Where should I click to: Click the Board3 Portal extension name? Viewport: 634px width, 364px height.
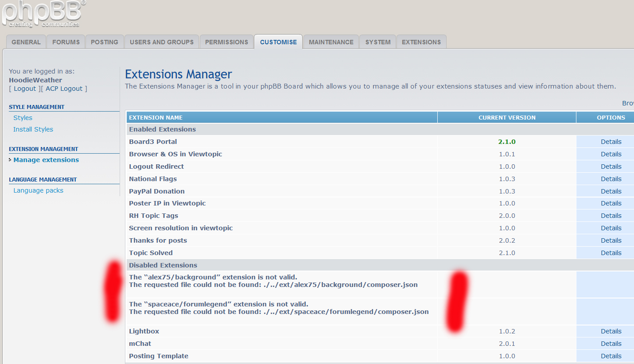click(x=153, y=142)
